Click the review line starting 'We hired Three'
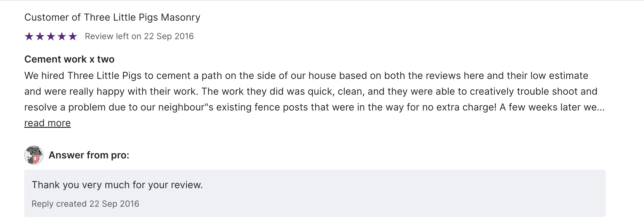Screen dimensions: 644x224 (306, 76)
